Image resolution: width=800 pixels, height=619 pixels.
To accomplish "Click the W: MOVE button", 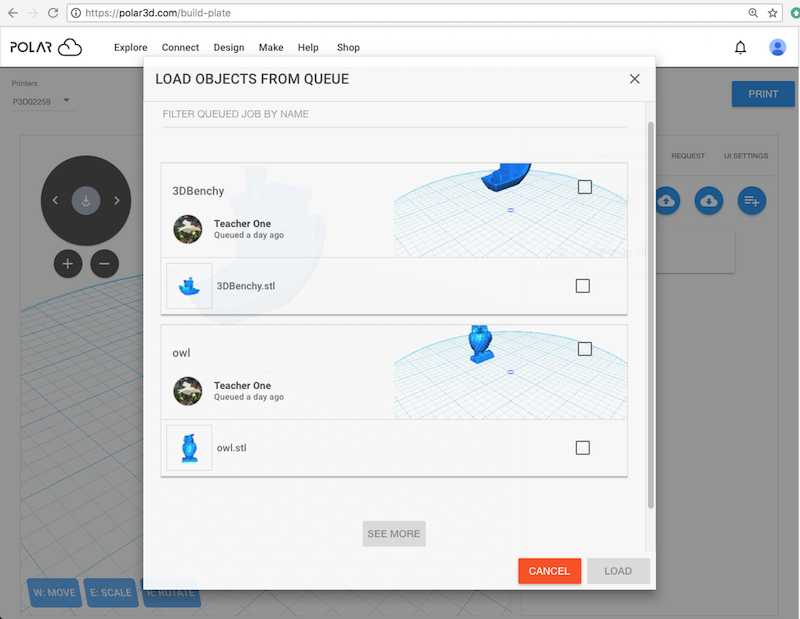I will (x=55, y=592).
